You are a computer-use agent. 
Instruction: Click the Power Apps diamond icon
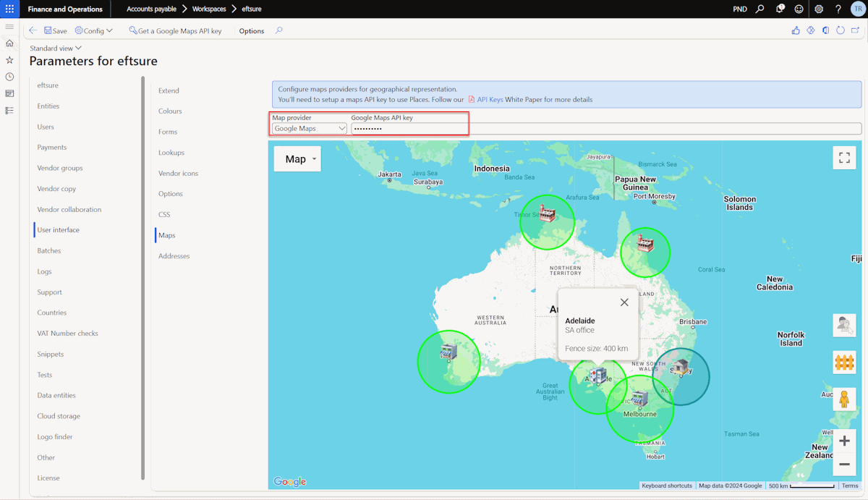pyautogui.click(x=811, y=30)
